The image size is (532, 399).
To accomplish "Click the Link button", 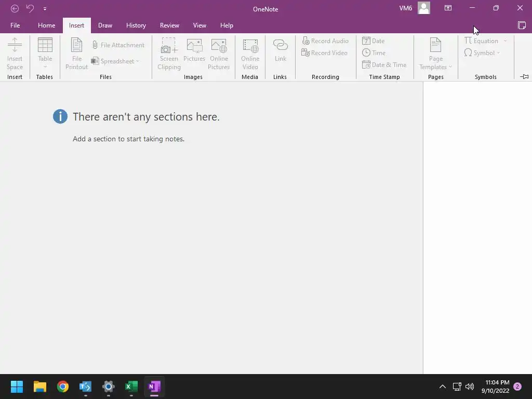I will pyautogui.click(x=281, y=50).
